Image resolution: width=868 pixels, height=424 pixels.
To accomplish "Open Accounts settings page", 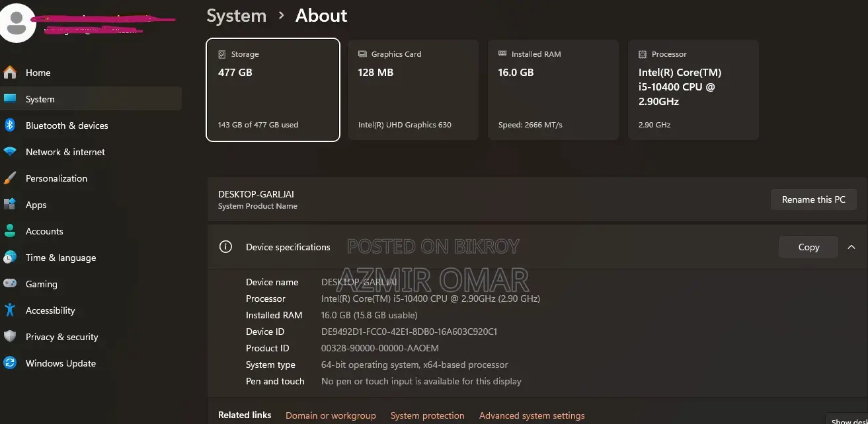I will pos(92,231).
